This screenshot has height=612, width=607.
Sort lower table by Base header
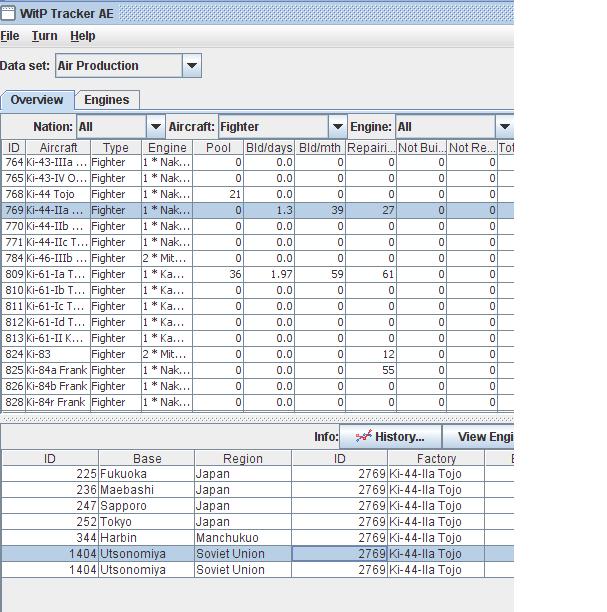point(147,458)
